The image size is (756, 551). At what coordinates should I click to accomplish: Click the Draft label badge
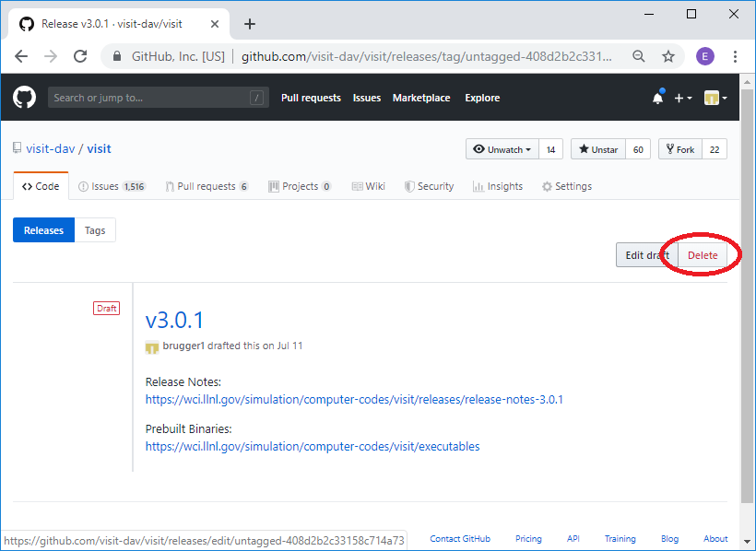107,308
